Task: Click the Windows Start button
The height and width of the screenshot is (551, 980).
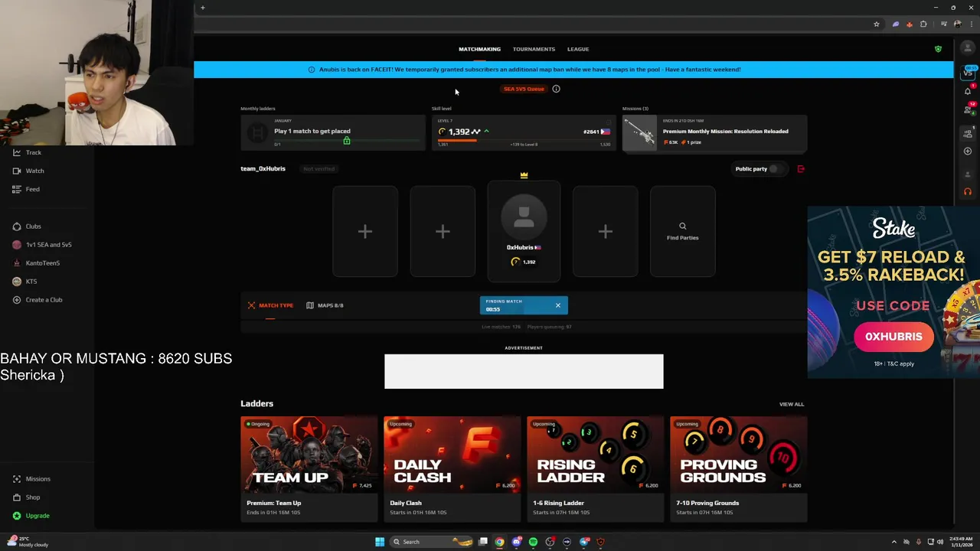Action: [380, 542]
